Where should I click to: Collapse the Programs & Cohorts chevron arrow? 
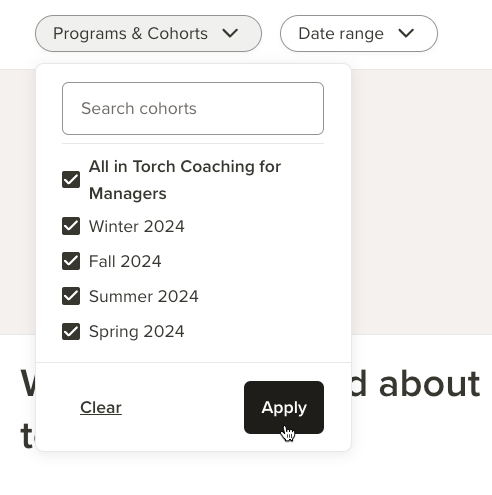230,33
